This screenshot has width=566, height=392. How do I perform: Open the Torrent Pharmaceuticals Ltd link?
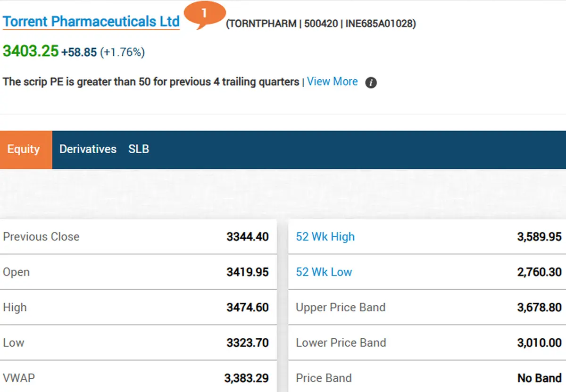[x=92, y=22]
